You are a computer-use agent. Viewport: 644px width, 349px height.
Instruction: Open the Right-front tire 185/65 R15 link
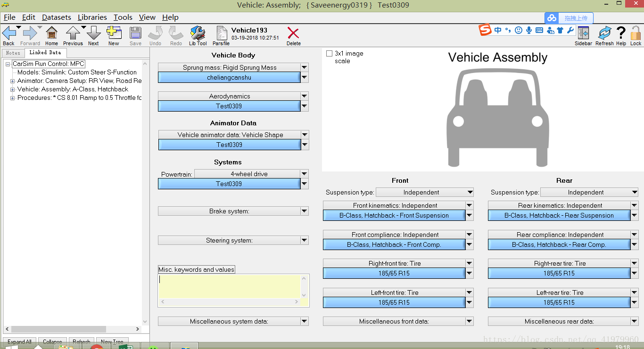click(x=394, y=273)
